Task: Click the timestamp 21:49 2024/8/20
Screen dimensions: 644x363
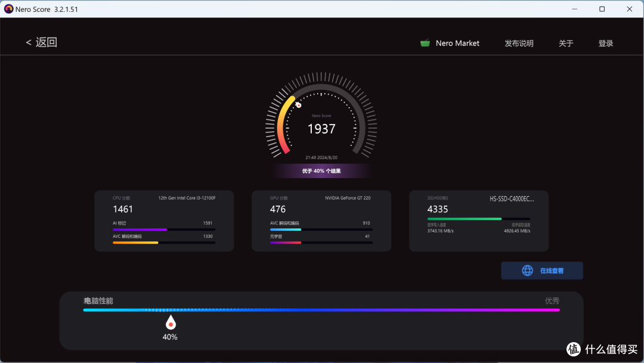Action: tap(321, 157)
